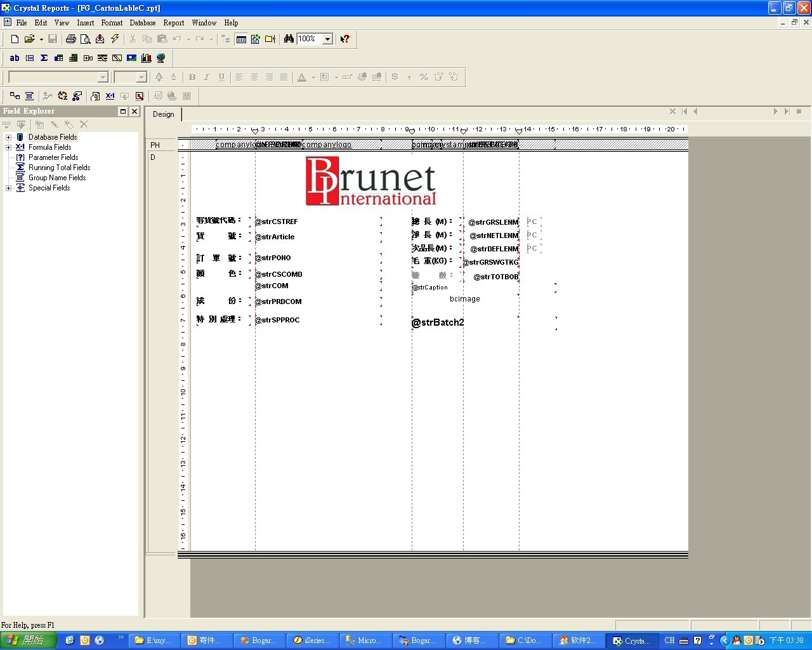Click the PH page header section label

155,145
